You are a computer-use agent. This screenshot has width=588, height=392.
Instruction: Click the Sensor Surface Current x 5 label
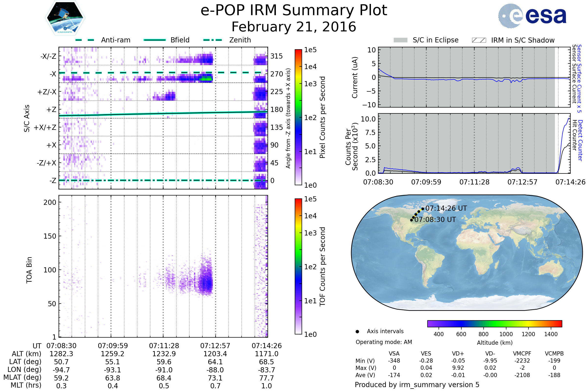coord(579,78)
